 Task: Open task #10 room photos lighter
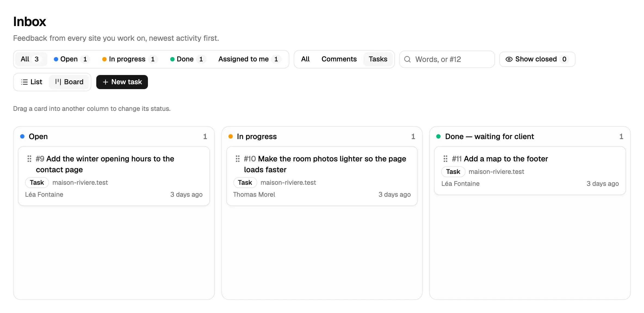tap(325, 164)
